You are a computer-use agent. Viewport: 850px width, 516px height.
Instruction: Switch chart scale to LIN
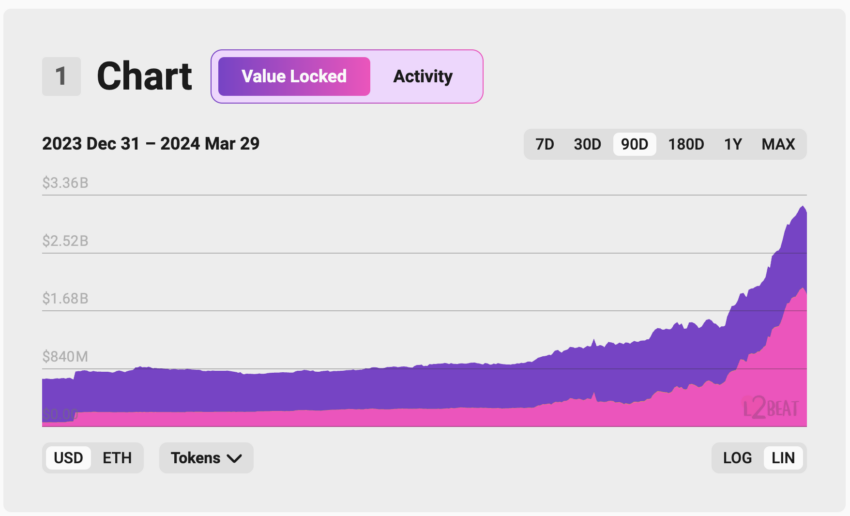coord(783,458)
